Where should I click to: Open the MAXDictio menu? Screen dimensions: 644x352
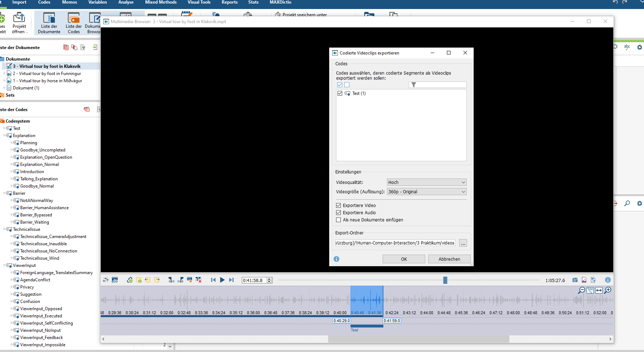click(280, 2)
